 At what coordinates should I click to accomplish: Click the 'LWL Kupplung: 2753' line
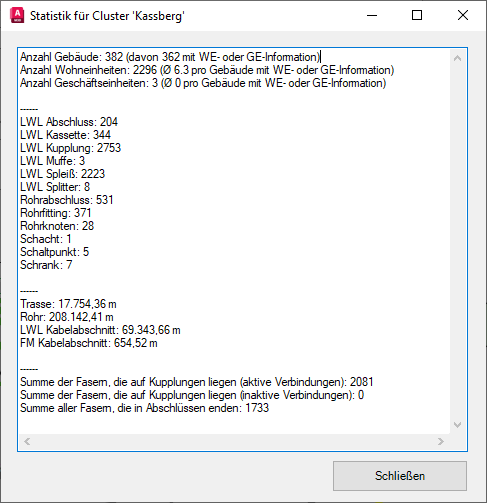[70, 148]
